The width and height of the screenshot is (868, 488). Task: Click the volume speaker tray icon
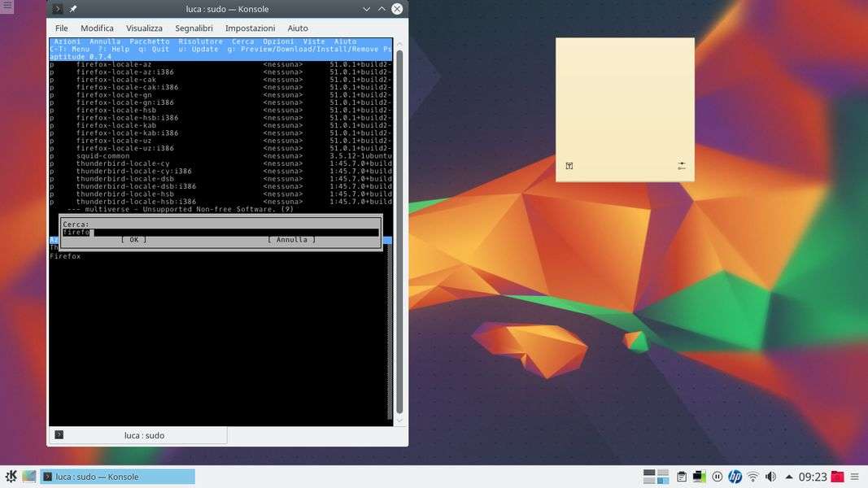click(x=770, y=477)
